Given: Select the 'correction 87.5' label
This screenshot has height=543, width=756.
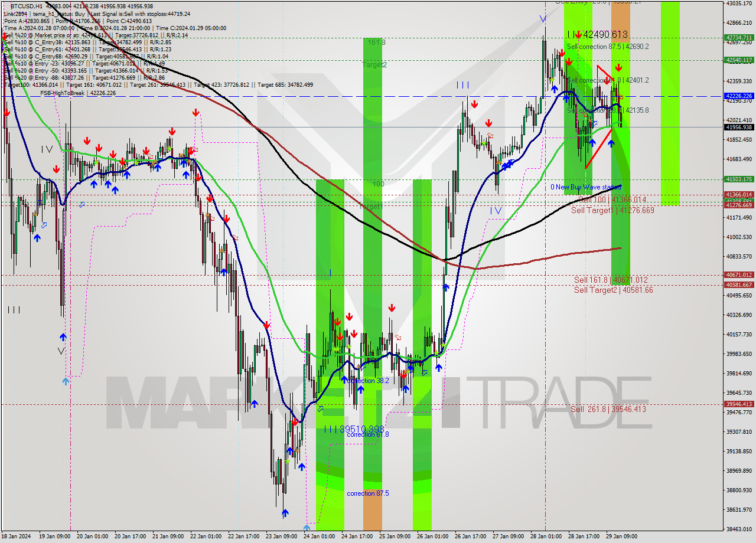Looking at the screenshot, I should (x=368, y=493).
